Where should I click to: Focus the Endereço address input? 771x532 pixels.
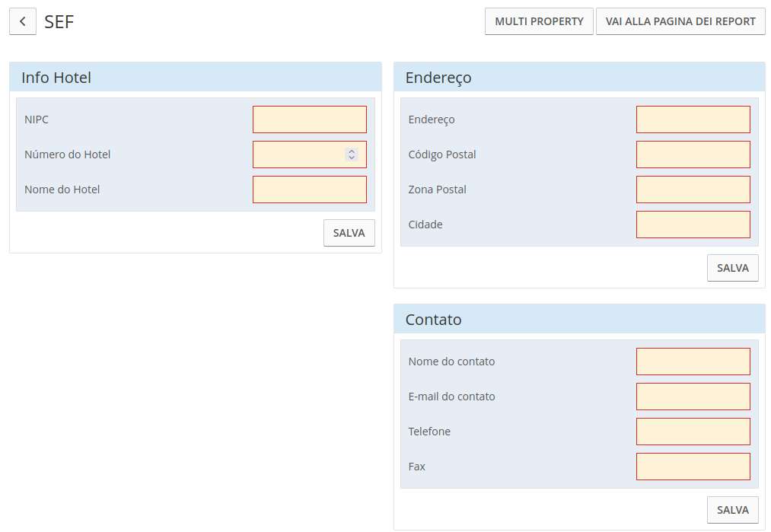click(693, 119)
